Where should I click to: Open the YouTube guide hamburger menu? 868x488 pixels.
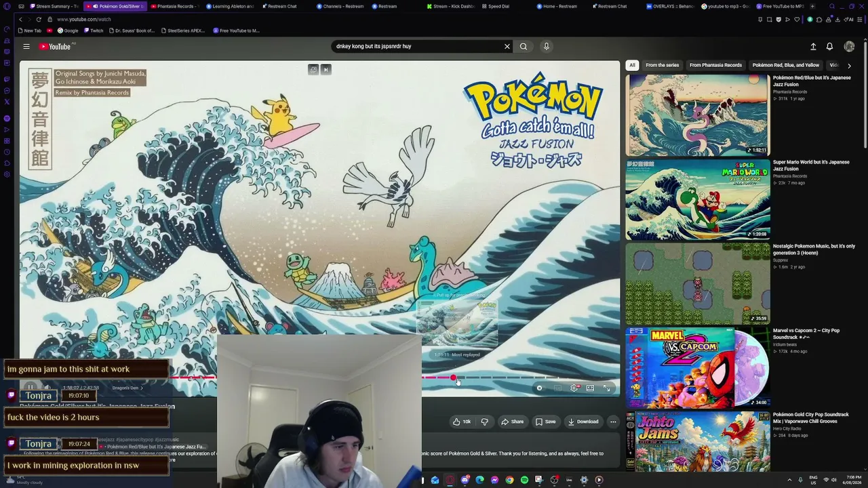26,47
